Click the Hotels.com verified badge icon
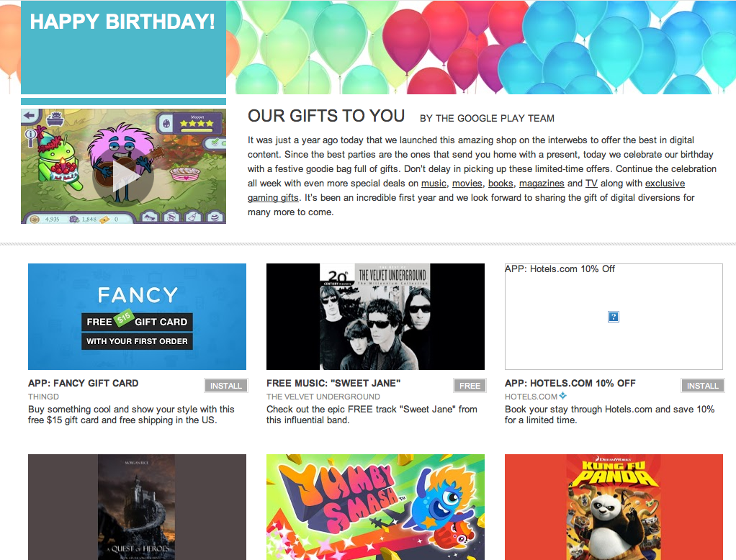Screen dimensions: 736x560 pos(562,396)
